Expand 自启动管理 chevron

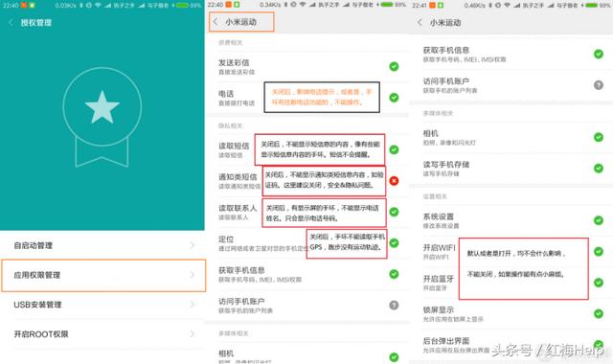pyautogui.click(x=192, y=245)
